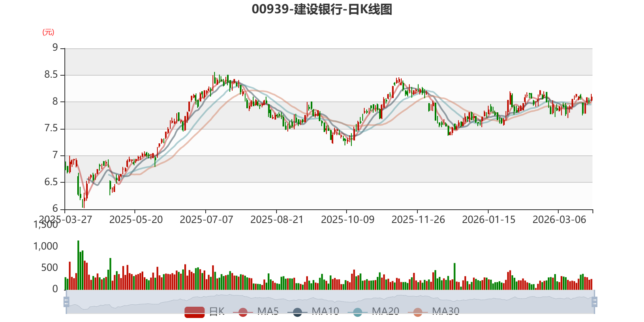Click the chart title 00939-建设银行-日K线图
Image resolution: width=644 pixels, height=322 pixels.
pos(322,9)
